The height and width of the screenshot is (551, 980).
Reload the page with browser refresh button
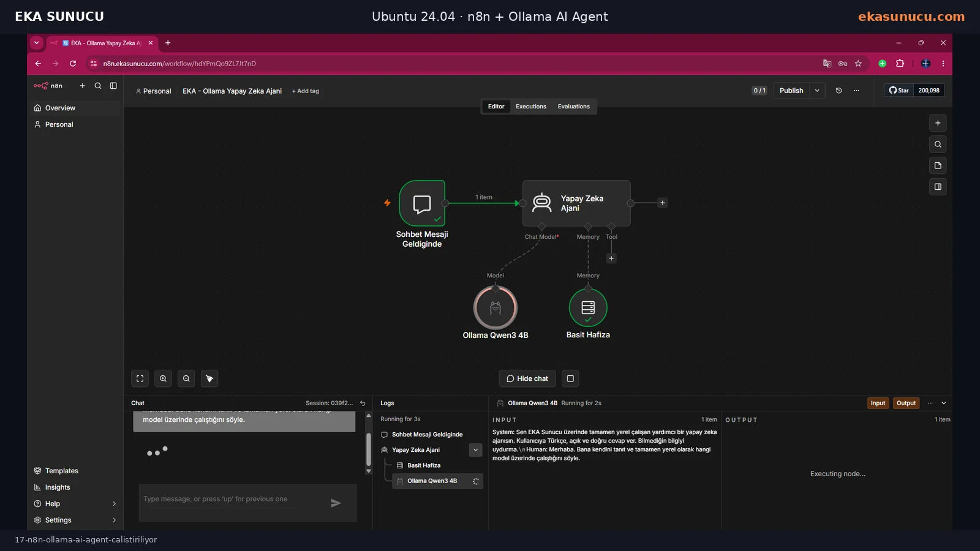click(73, 64)
